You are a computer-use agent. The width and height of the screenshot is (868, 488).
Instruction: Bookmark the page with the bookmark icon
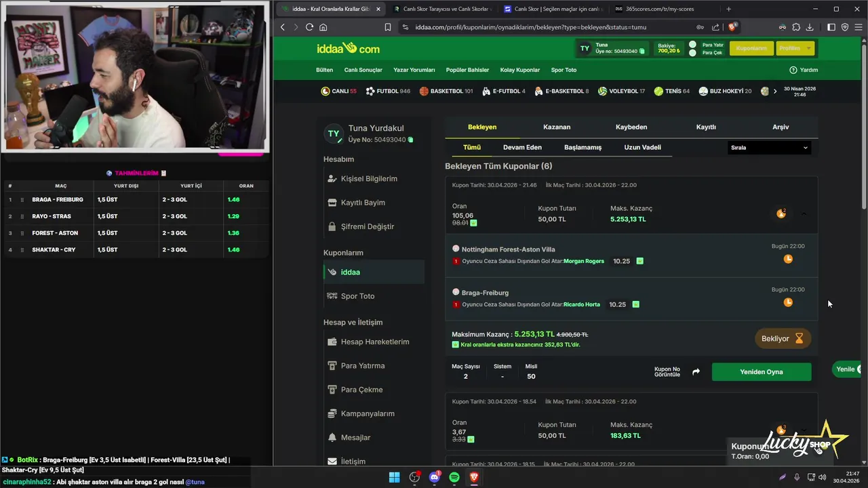pos(387,27)
